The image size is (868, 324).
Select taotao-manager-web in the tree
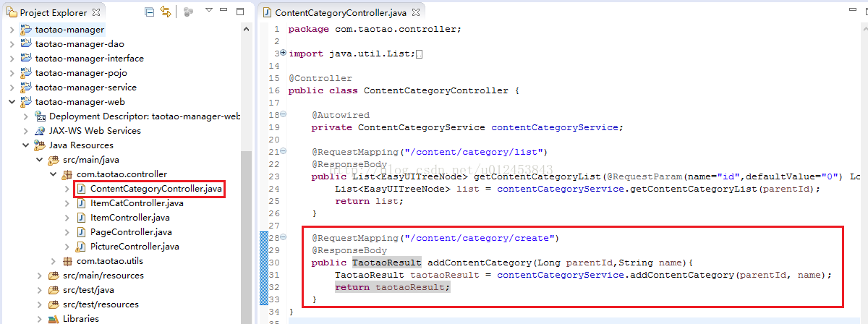[x=80, y=102]
